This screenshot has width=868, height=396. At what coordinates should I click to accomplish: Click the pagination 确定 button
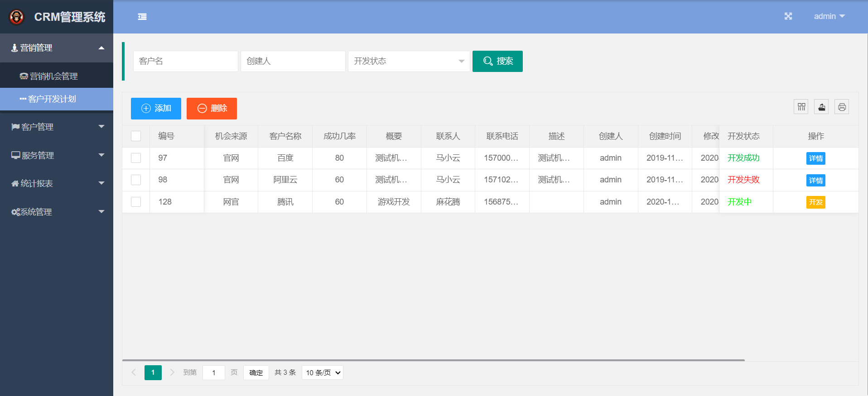[x=256, y=372]
